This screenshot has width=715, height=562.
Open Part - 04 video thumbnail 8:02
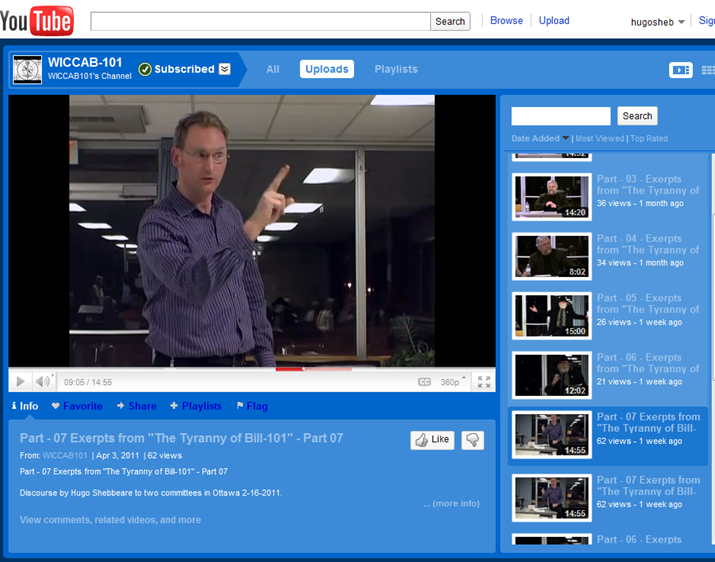(552, 256)
